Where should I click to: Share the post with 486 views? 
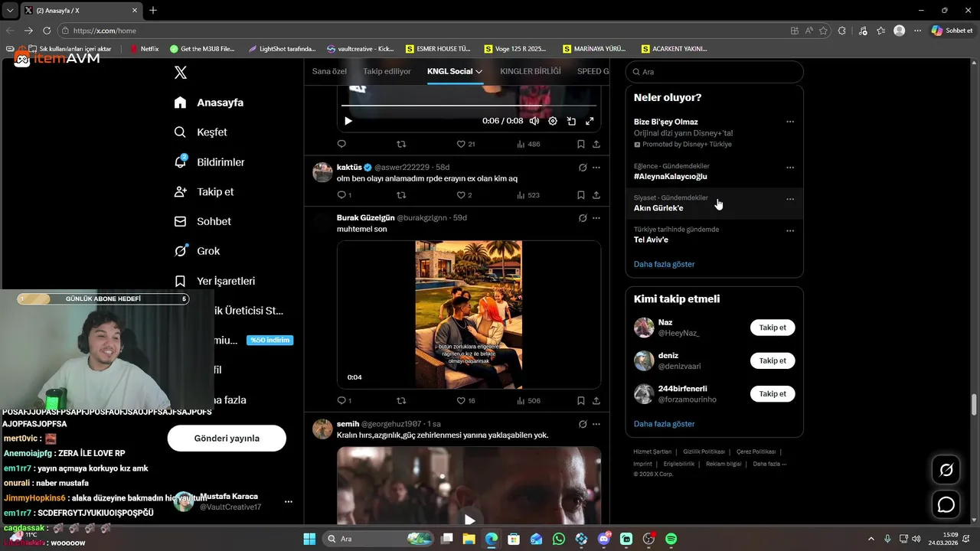coord(596,144)
